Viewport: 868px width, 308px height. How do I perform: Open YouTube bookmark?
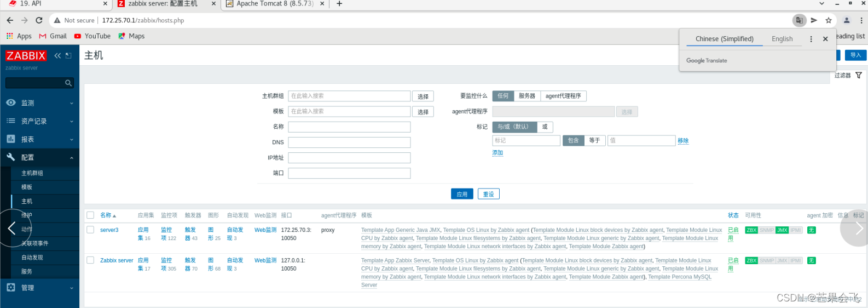click(92, 36)
